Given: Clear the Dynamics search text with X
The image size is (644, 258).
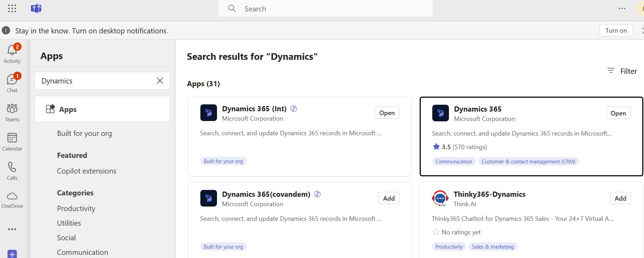Looking at the screenshot, I should point(160,81).
